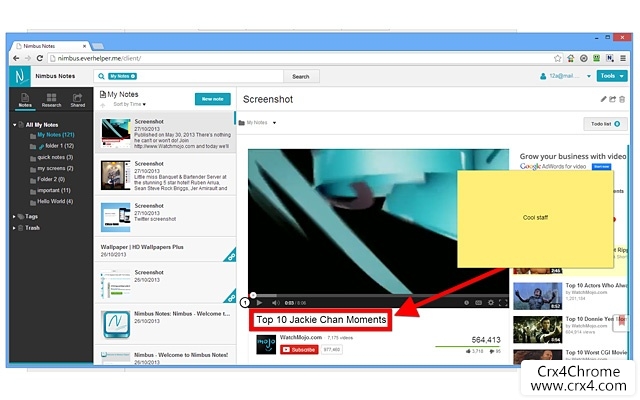The image size is (640, 400).
Task: Select the folder 1 (12) folder
Action: [x=59, y=146]
